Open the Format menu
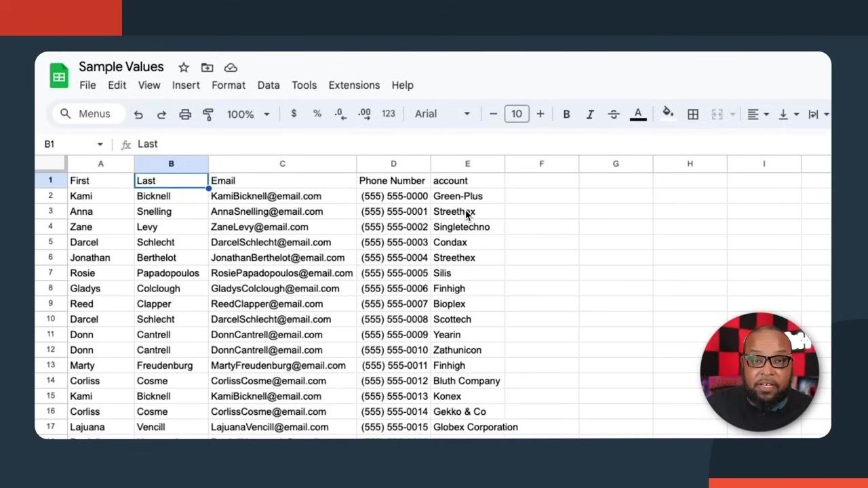 click(229, 85)
